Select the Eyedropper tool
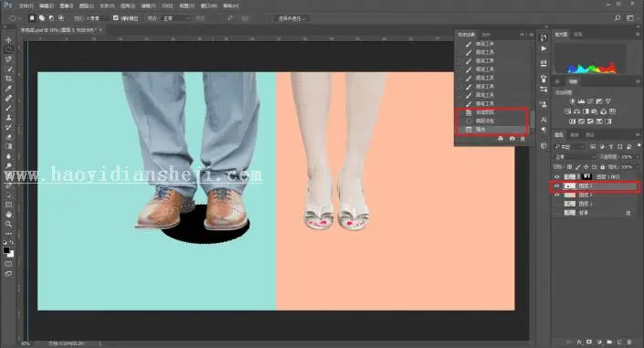This screenshot has width=644, height=348. click(8, 89)
